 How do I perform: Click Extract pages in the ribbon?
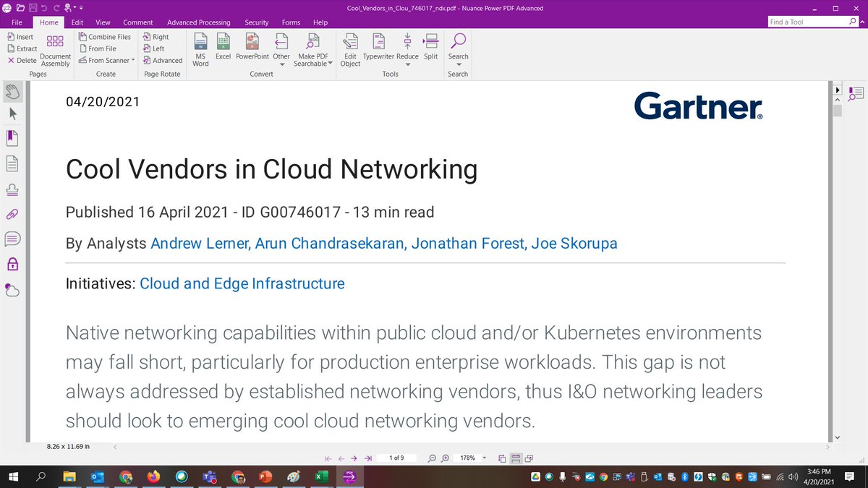point(22,48)
